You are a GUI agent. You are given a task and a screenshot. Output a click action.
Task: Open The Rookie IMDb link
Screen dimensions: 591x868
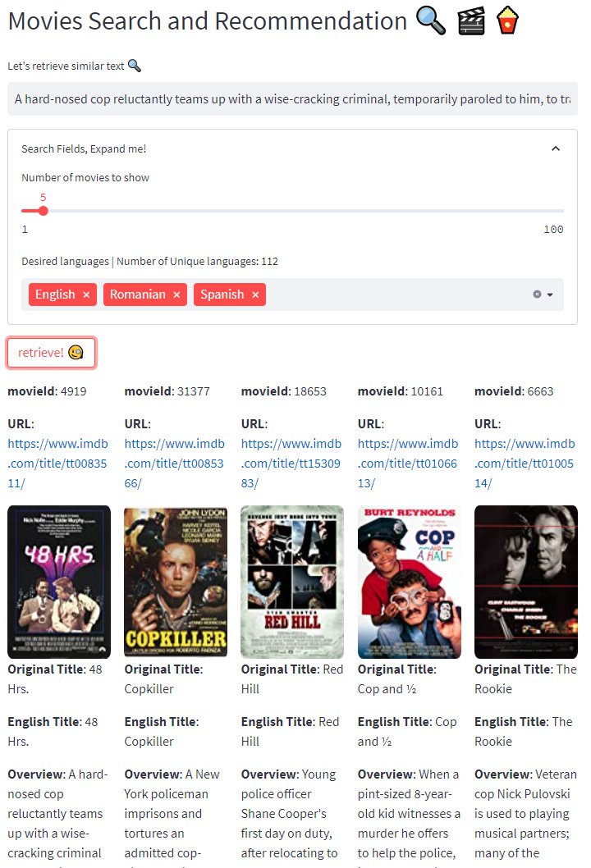click(x=525, y=464)
